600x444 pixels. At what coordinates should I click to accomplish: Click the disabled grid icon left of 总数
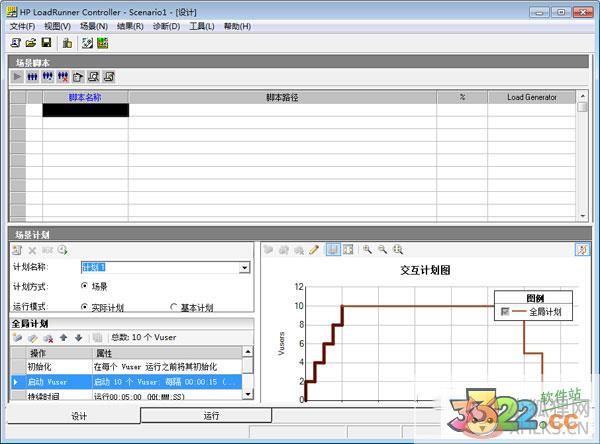[x=98, y=338]
